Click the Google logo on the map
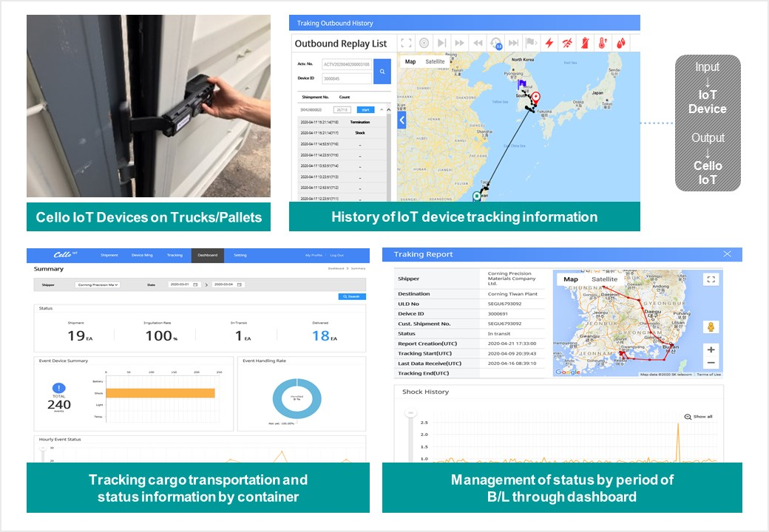This screenshot has width=769, height=532. tap(568, 372)
